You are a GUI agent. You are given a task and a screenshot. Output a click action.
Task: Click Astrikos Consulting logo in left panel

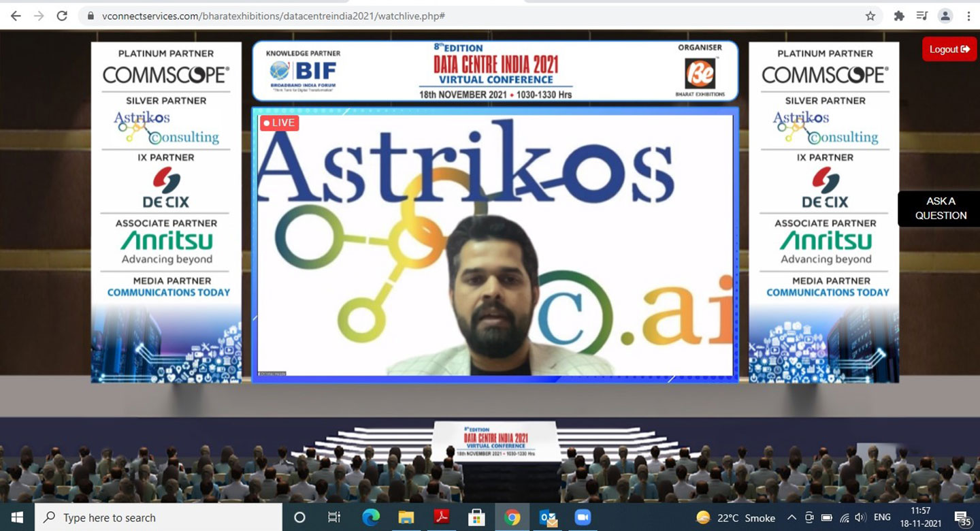point(166,127)
